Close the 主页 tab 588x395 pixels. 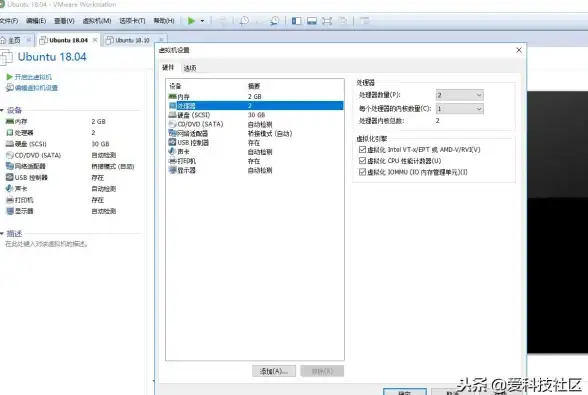28,40
